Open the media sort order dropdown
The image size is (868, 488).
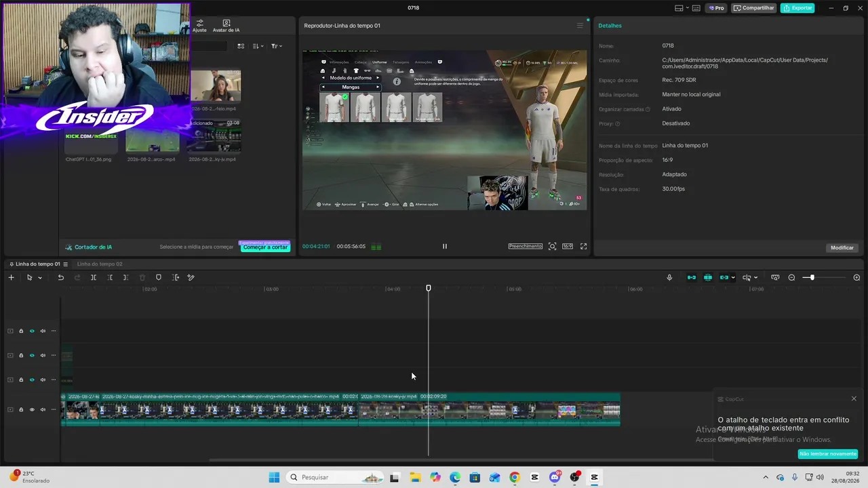(258, 46)
